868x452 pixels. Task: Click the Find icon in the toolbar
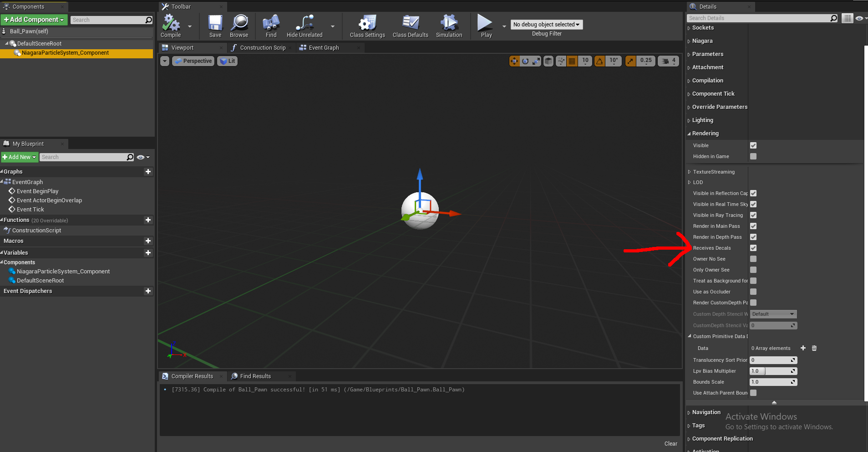point(270,26)
